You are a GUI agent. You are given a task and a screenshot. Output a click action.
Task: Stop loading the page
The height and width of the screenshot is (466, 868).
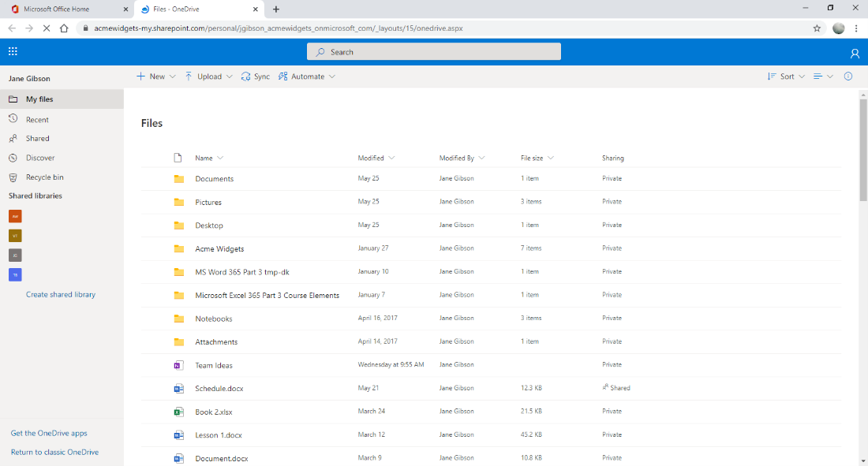click(47, 28)
